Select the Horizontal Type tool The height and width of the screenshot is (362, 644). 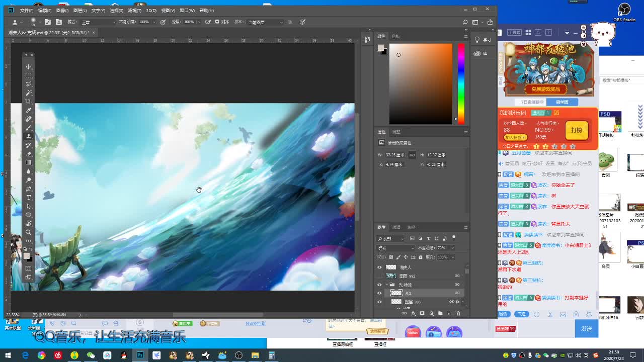tap(29, 198)
